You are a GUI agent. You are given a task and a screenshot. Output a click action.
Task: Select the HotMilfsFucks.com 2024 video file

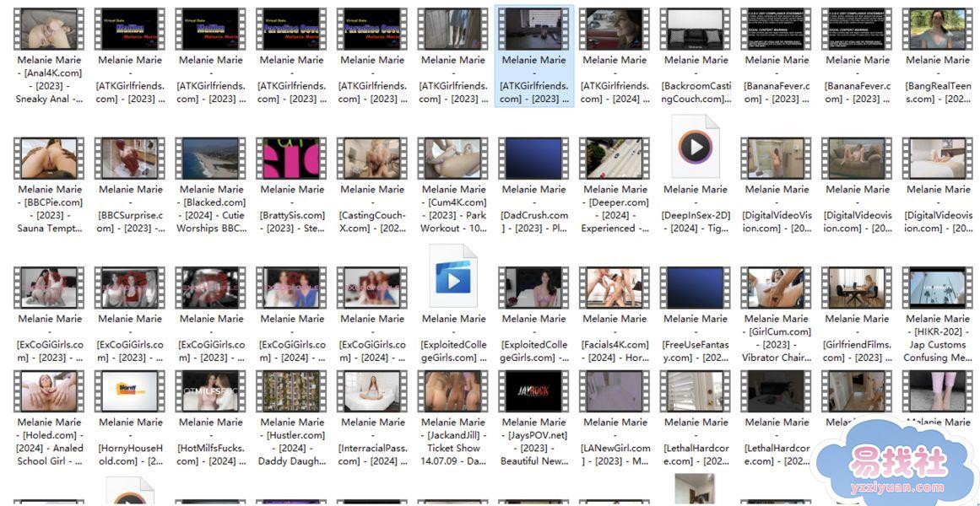211,391
